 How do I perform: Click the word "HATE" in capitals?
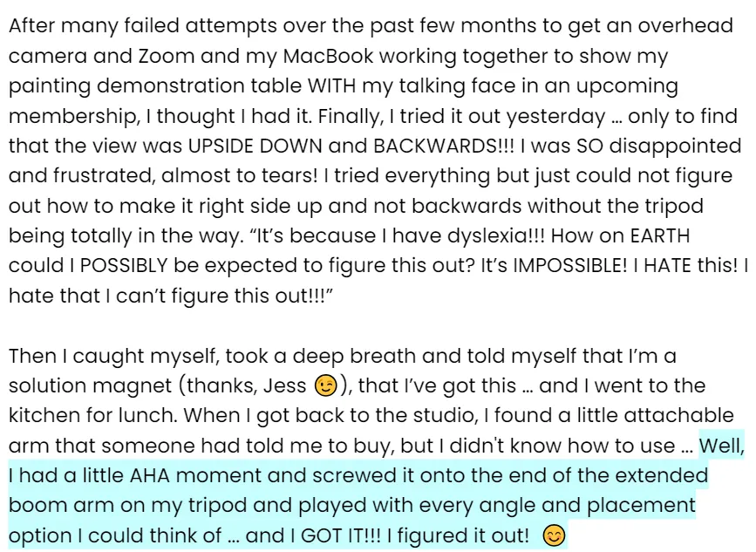coord(664,266)
